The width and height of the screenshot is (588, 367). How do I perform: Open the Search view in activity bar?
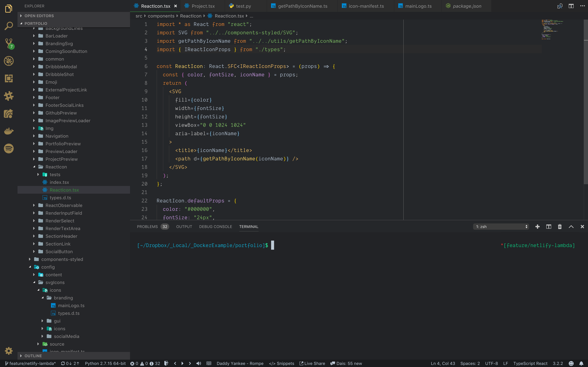click(9, 26)
